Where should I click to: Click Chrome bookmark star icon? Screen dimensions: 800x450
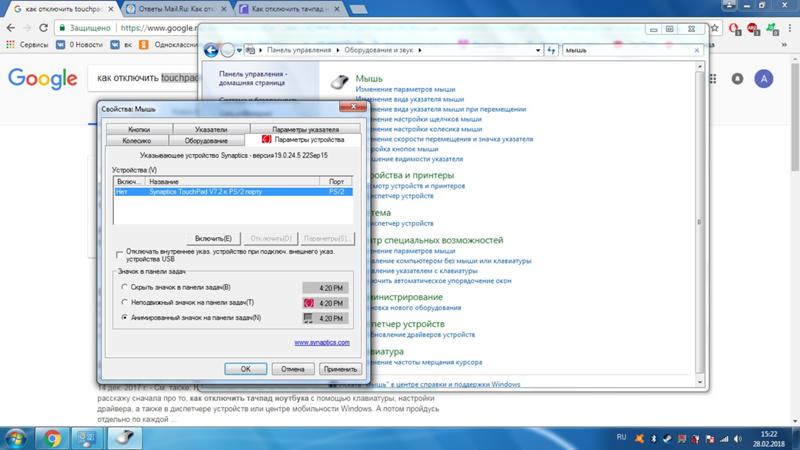714,28
